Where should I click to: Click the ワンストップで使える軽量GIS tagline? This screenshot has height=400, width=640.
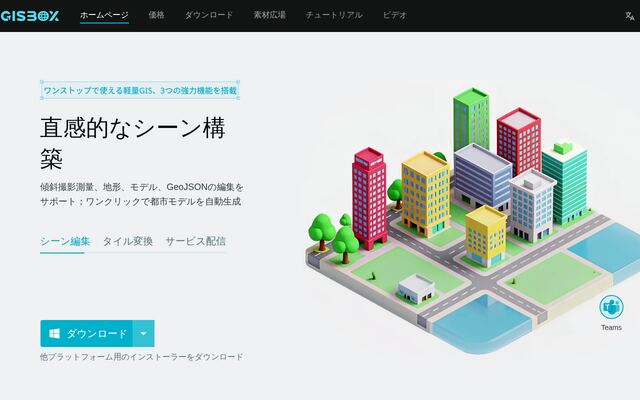[140, 90]
